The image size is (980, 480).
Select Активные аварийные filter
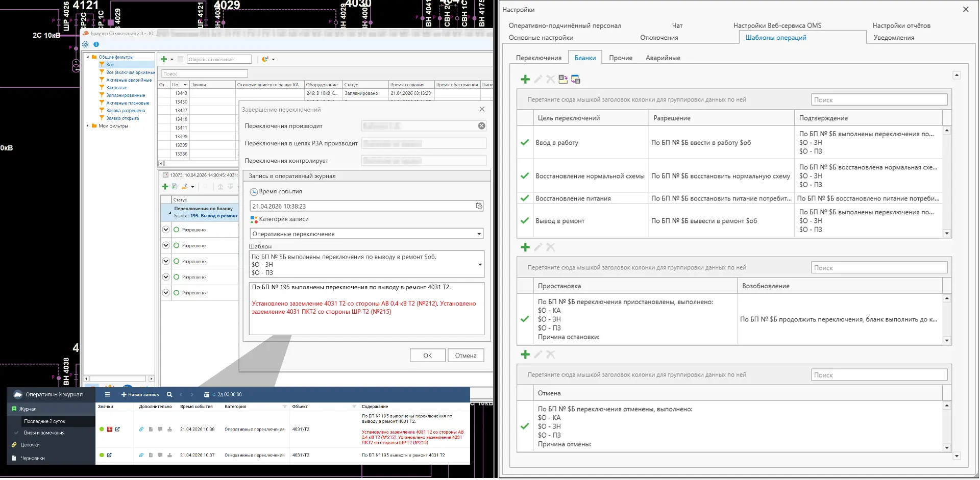129,80
